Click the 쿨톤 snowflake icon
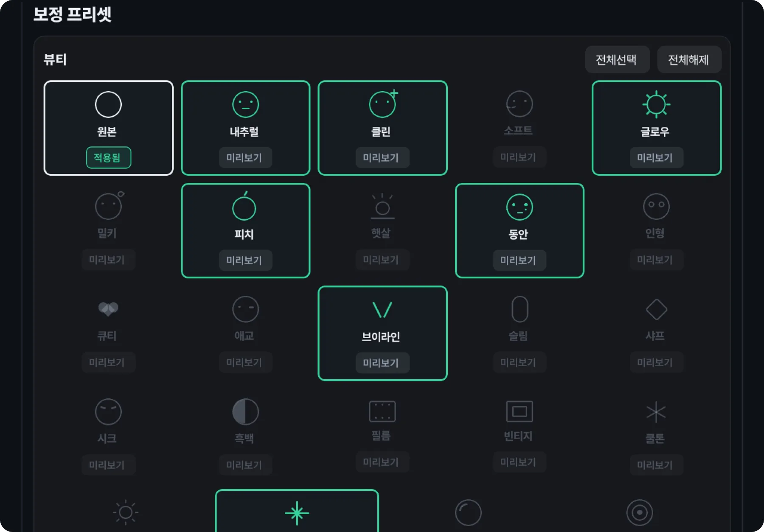This screenshot has width=764, height=532. [656, 412]
